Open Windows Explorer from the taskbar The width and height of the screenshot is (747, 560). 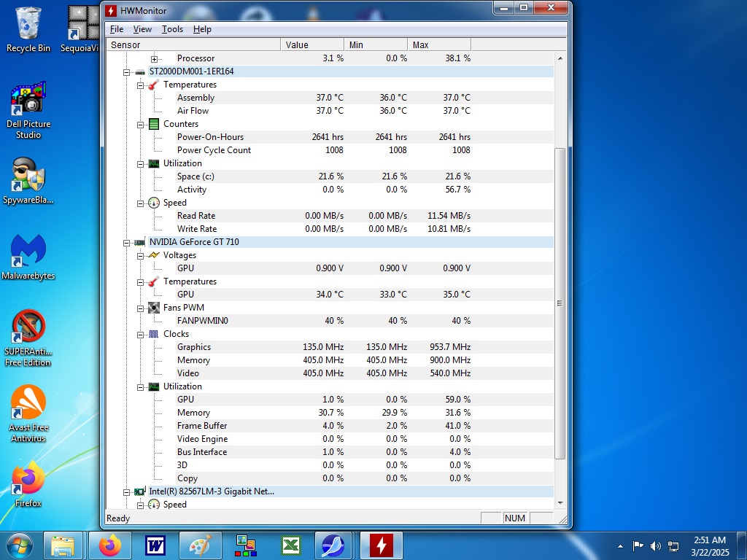[63, 545]
